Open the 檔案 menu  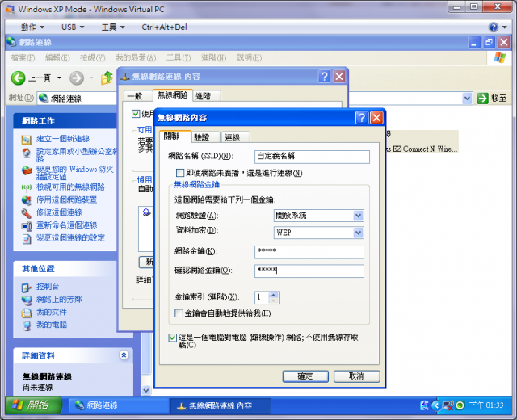coord(23,57)
